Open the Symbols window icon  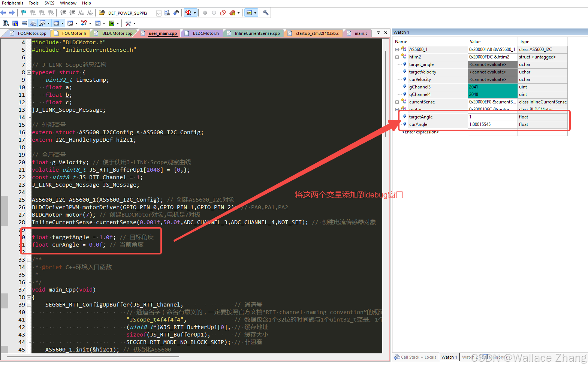(15, 23)
